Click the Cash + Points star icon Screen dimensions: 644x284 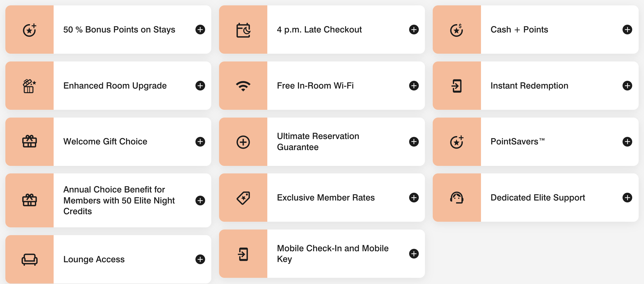457,30
